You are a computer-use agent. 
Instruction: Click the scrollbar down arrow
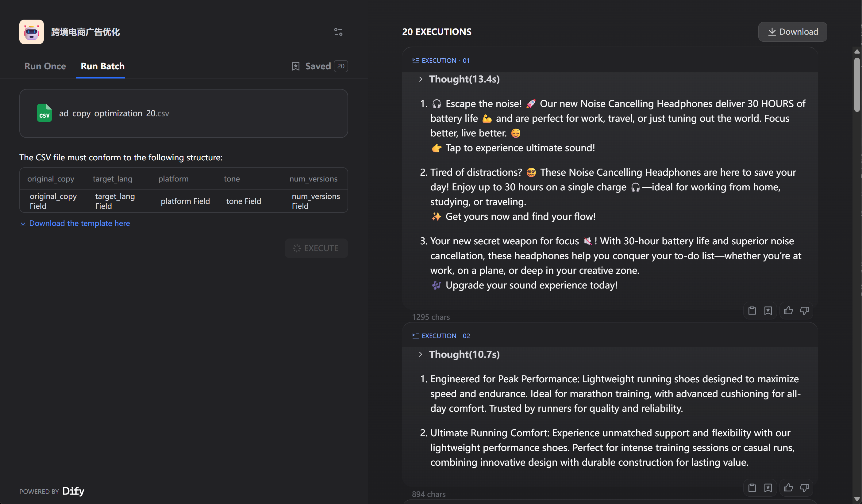pyautogui.click(x=856, y=499)
